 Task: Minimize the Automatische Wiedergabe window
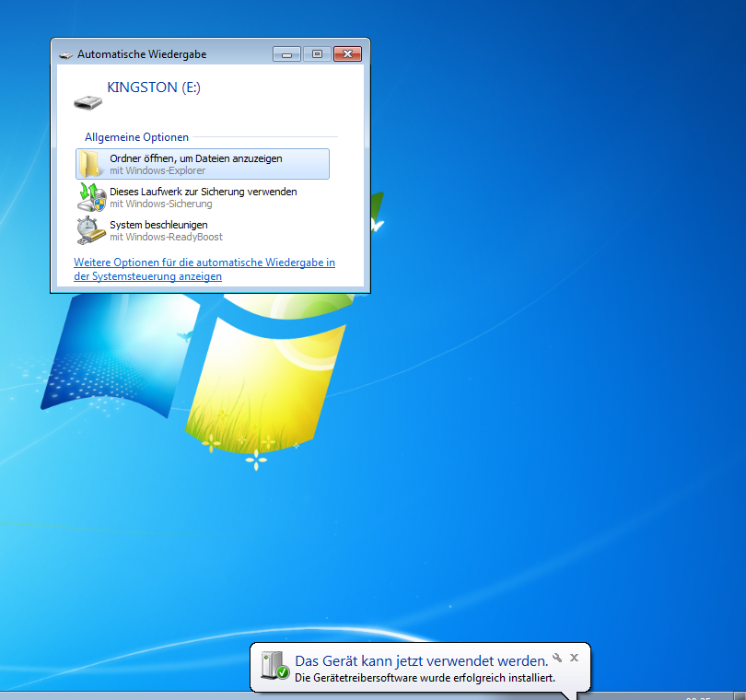click(x=286, y=54)
